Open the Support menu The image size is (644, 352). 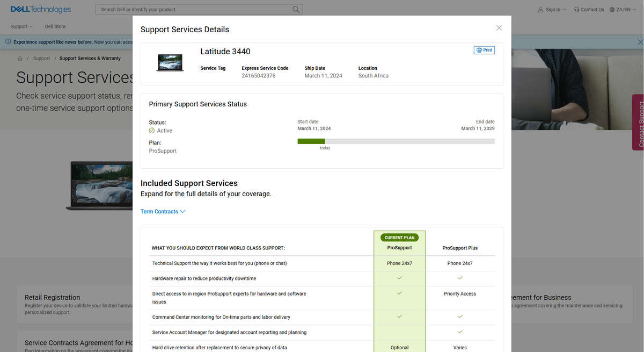(22, 26)
